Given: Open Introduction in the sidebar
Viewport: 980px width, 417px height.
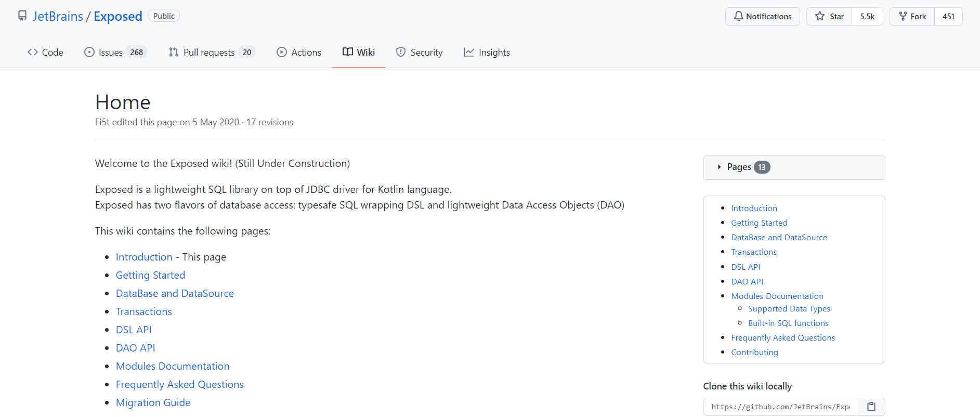Looking at the screenshot, I should [754, 208].
